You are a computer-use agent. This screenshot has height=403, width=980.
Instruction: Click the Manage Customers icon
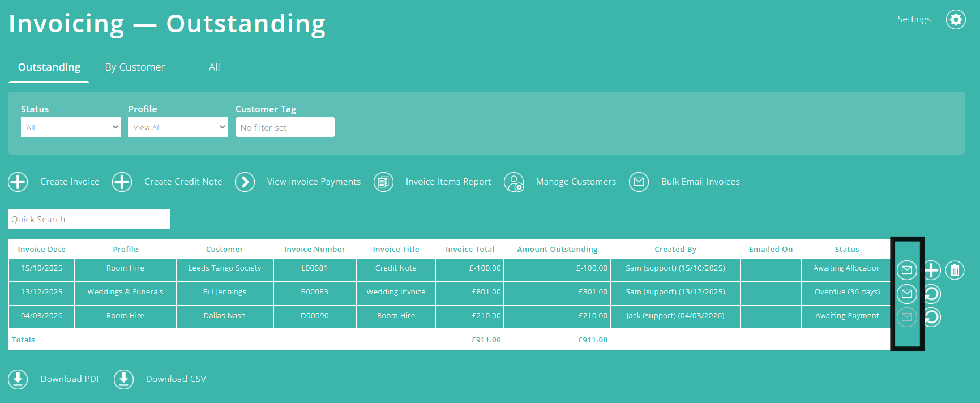coord(514,182)
